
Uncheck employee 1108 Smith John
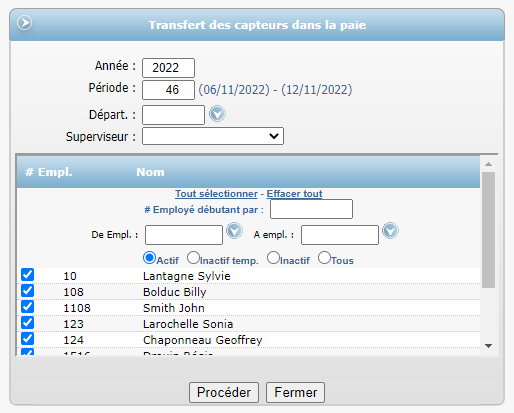[27, 307]
